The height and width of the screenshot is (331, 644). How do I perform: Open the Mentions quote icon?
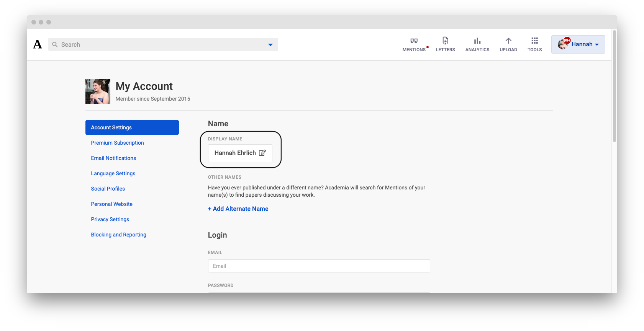pyautogui.click(x=414, y=41)
